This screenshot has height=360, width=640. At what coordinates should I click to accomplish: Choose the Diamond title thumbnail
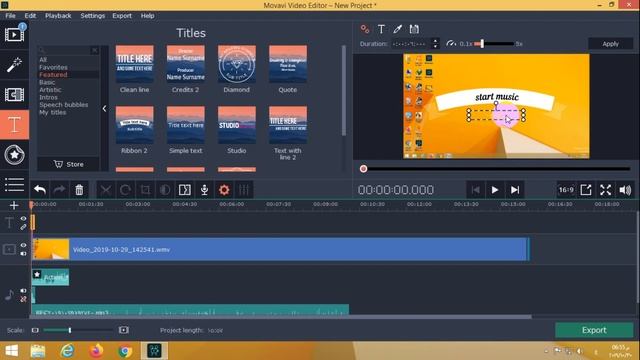coord(237,64)
